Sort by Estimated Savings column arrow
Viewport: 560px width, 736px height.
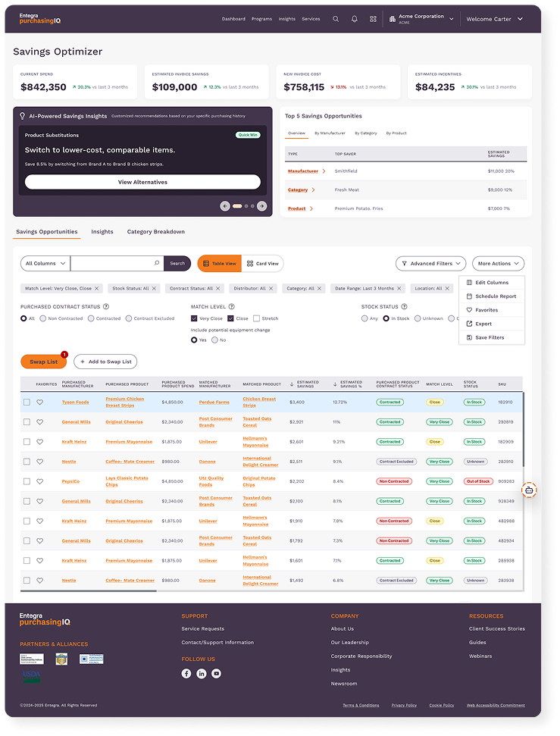[x=292, y=384]
